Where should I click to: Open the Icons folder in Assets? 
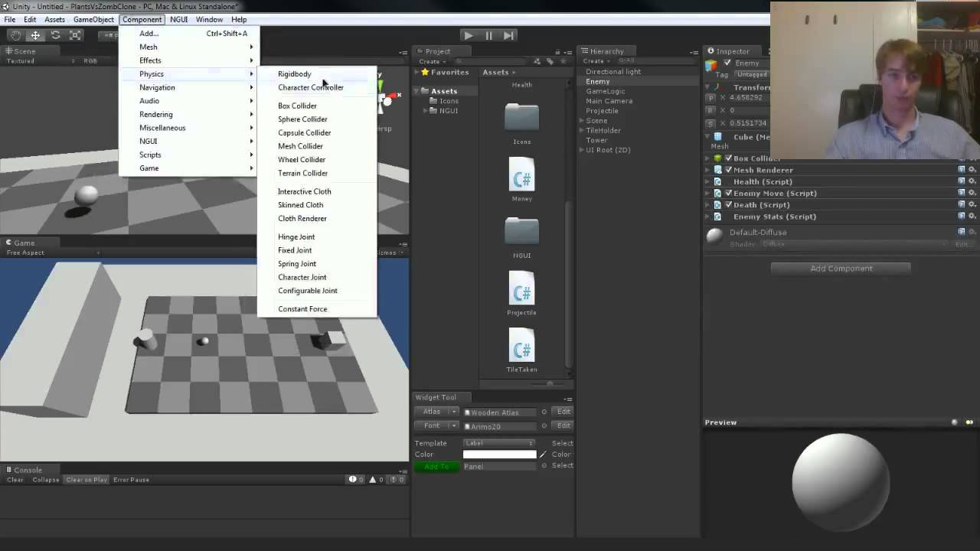(x=521, y=118)
